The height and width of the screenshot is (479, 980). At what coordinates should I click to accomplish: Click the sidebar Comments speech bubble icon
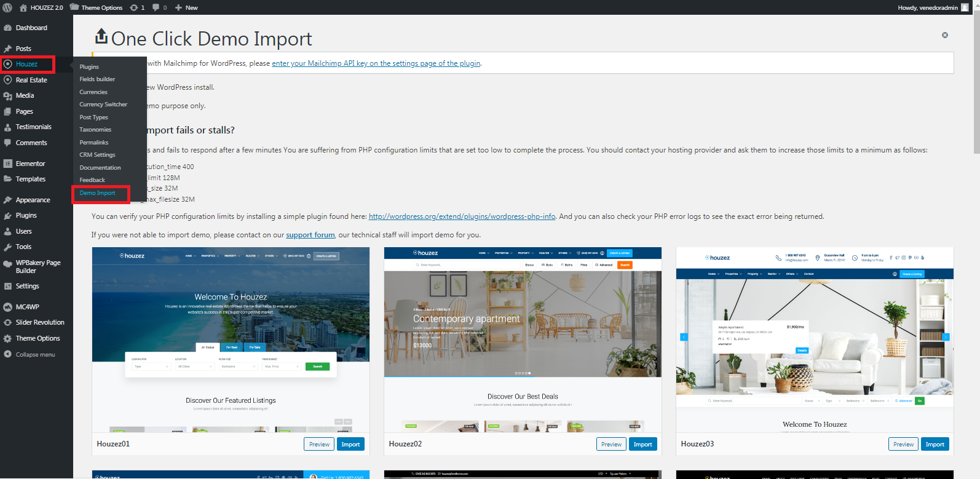pos(8,143)
